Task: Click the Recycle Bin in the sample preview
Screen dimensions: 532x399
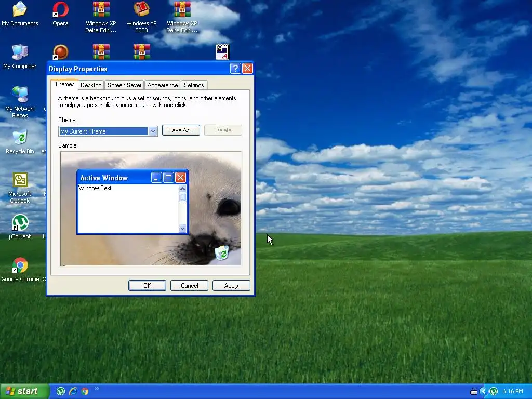Action: pos(222,253)
